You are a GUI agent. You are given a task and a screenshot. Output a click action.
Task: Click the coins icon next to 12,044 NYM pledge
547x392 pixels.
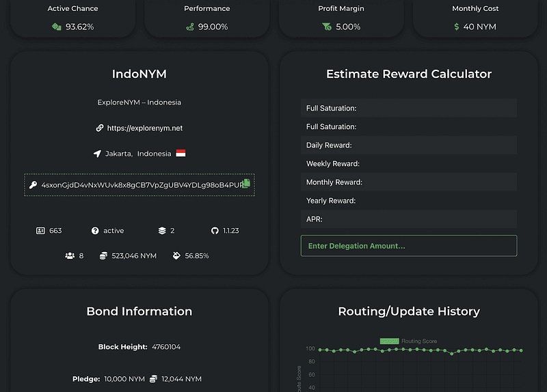coord(154,378)
